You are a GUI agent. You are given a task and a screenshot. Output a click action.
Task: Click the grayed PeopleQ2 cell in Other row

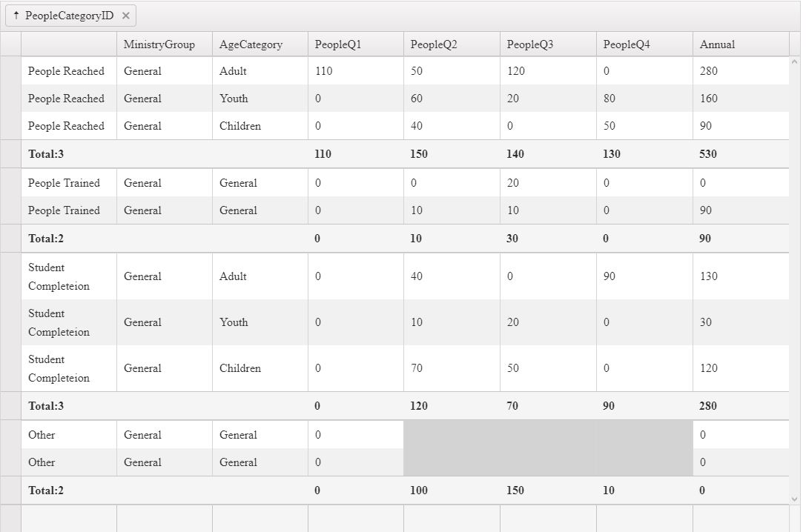point(452,435)
